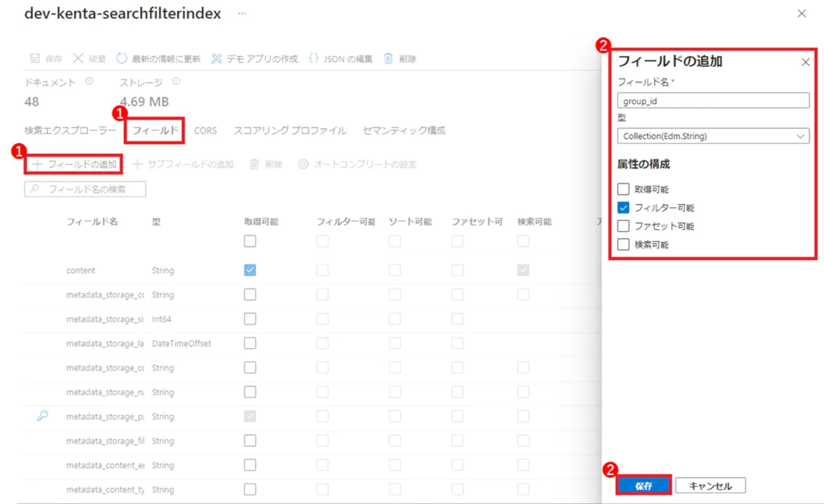Toggle 取得可能 checkbox for content row
The width and height of the screenshot is (824, 504).
pyautogui.click(x=250, y=271)
